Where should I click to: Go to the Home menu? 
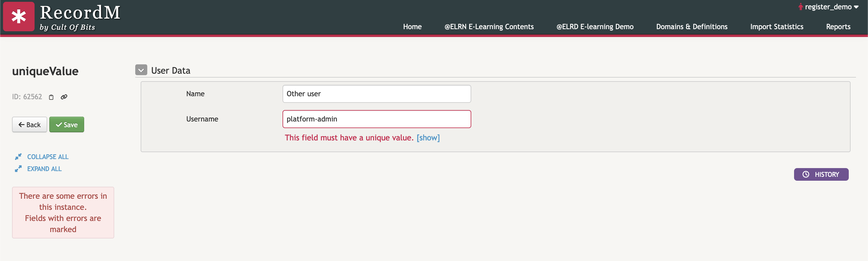[412, 27]
